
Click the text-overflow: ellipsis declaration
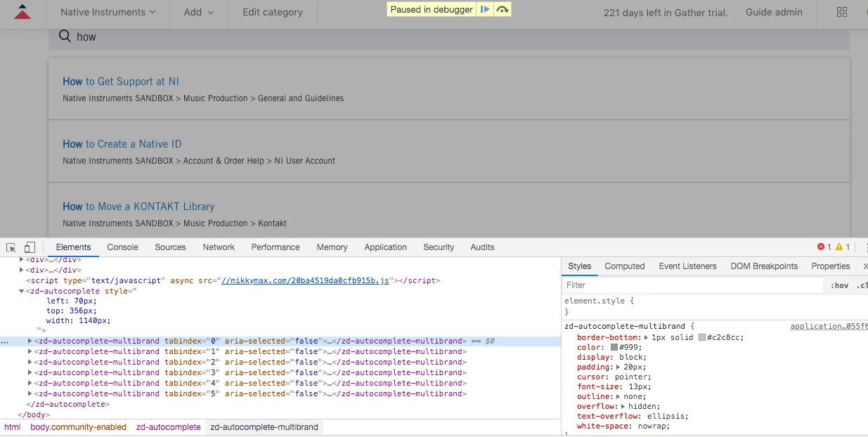point(633,416)
